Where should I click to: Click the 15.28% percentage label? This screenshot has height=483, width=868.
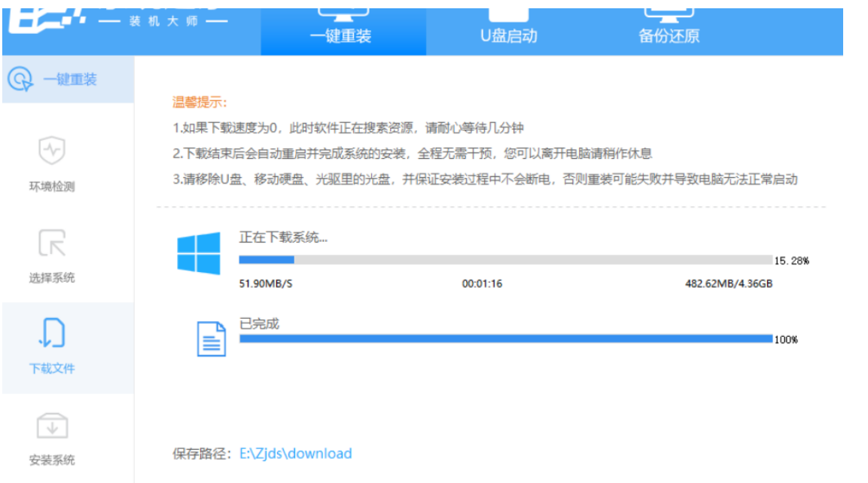tap(794, 260)
